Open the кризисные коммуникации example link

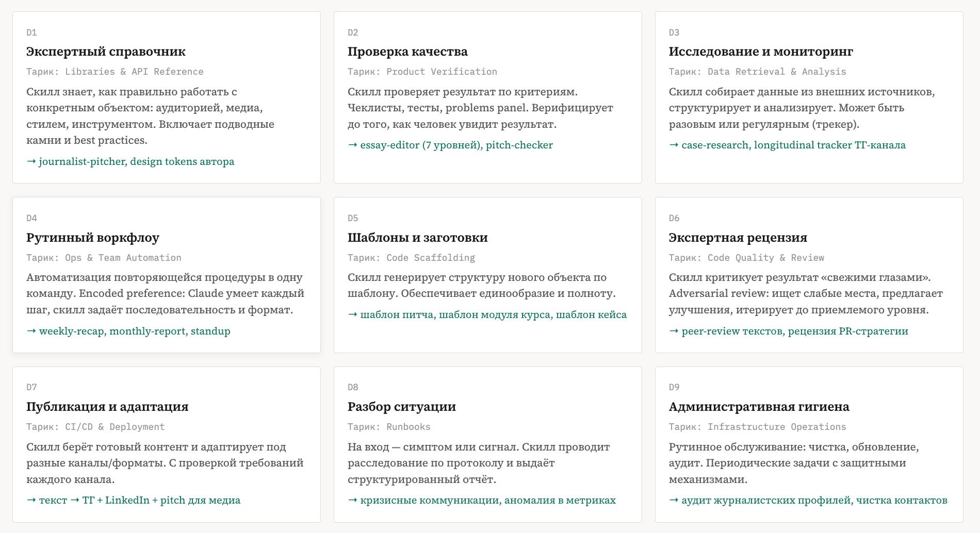(482, 500)
